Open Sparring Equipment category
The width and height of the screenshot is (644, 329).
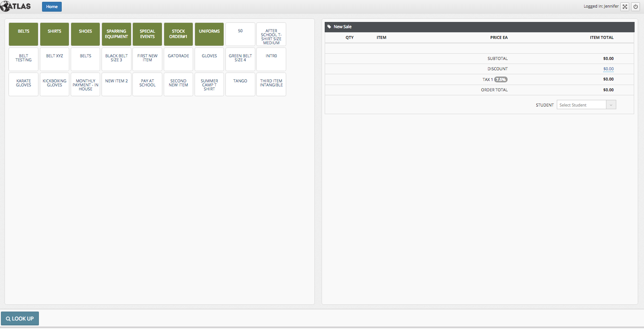coord(116,34)
